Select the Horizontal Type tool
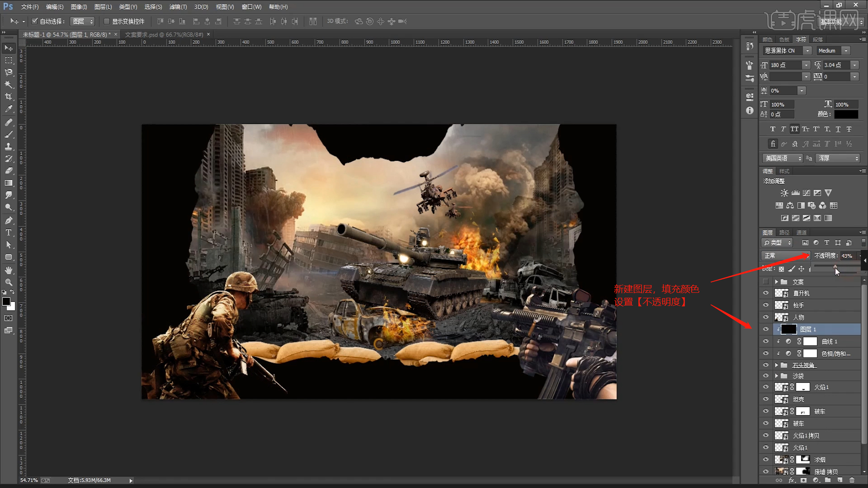Viewport: 868px width, 488px height. [x=9, y=233]
